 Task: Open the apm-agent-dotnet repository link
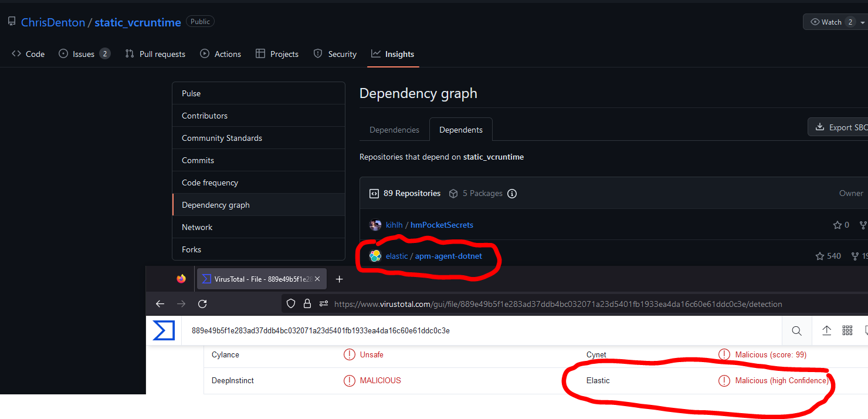[448, 256]
